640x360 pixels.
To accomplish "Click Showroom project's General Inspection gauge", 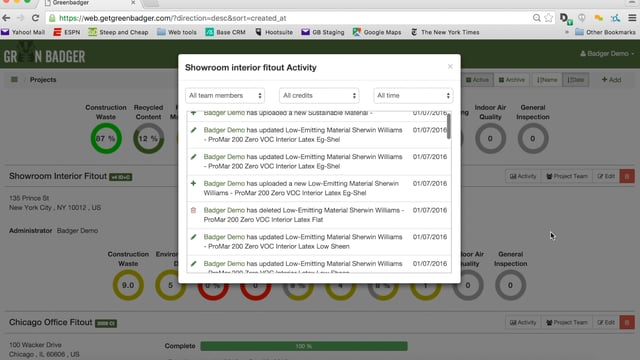I will coord(510,285).
